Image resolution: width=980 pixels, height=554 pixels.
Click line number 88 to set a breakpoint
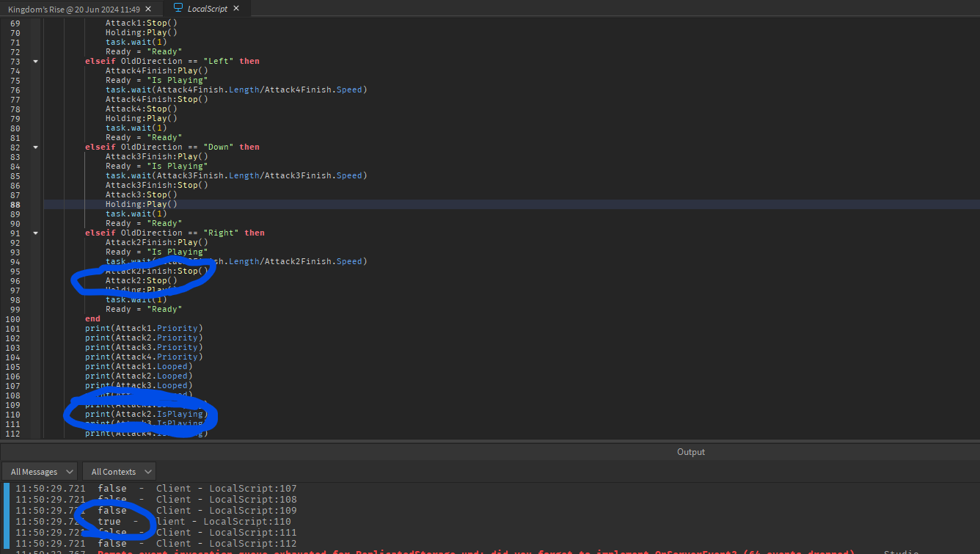click(x=16, y=203)
